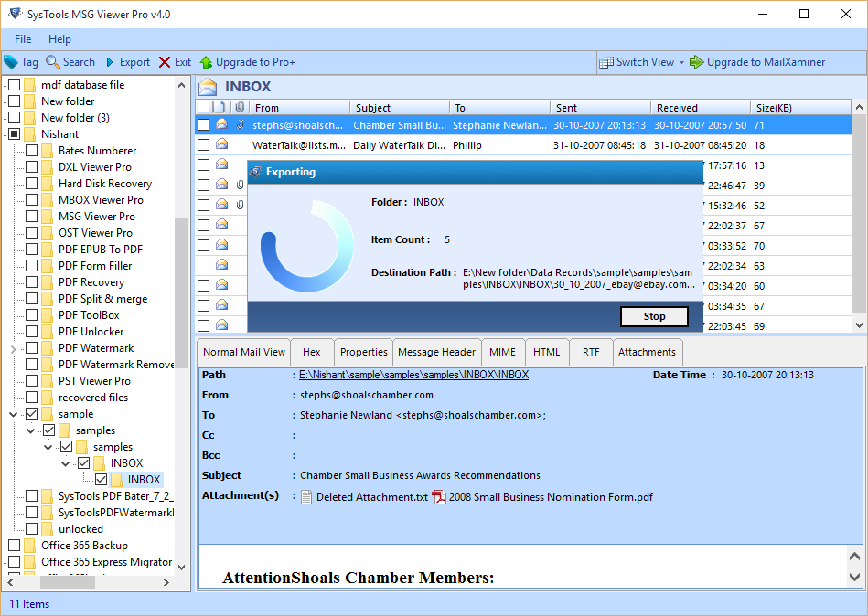Check the stephs@shoalsch email row checkbox

(204, 125)
